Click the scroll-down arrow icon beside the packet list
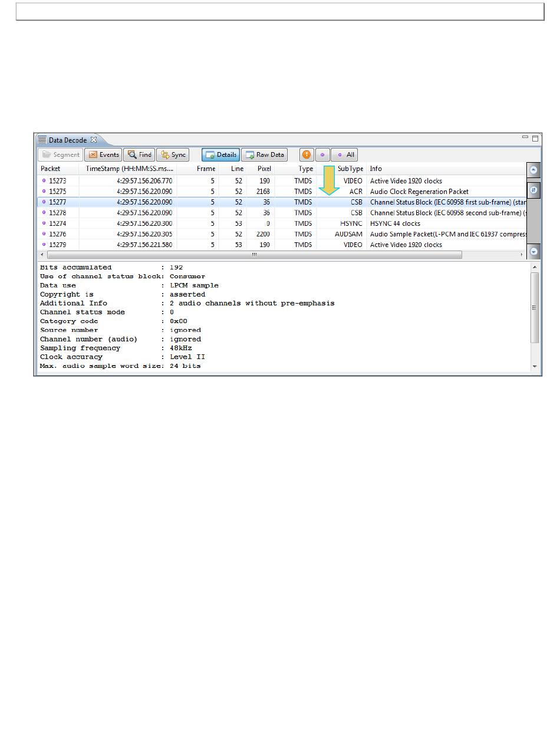 click(x=533, y=251)
